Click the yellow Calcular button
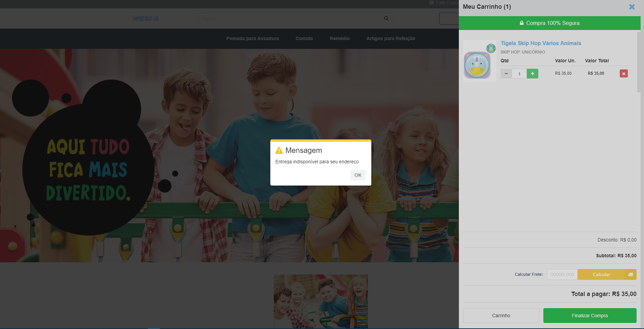644x329 pixels. (x=601, y=274)
